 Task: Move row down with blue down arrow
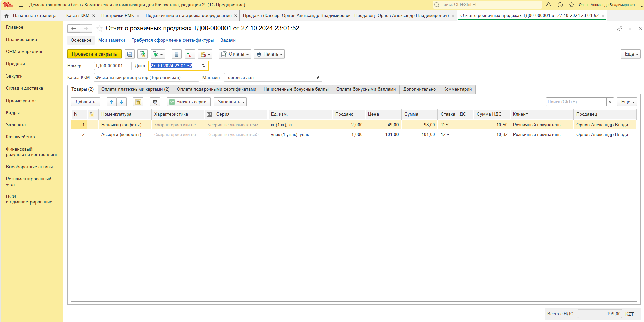(122, 102)
